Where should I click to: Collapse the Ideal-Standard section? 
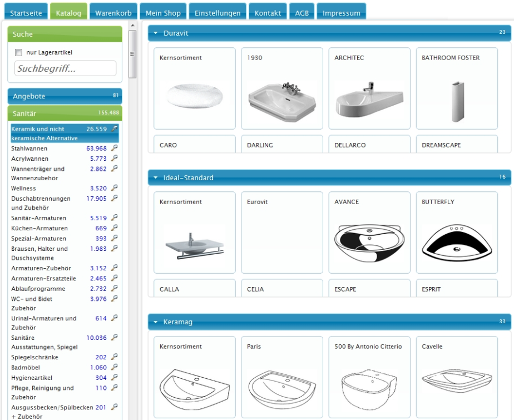156,178
